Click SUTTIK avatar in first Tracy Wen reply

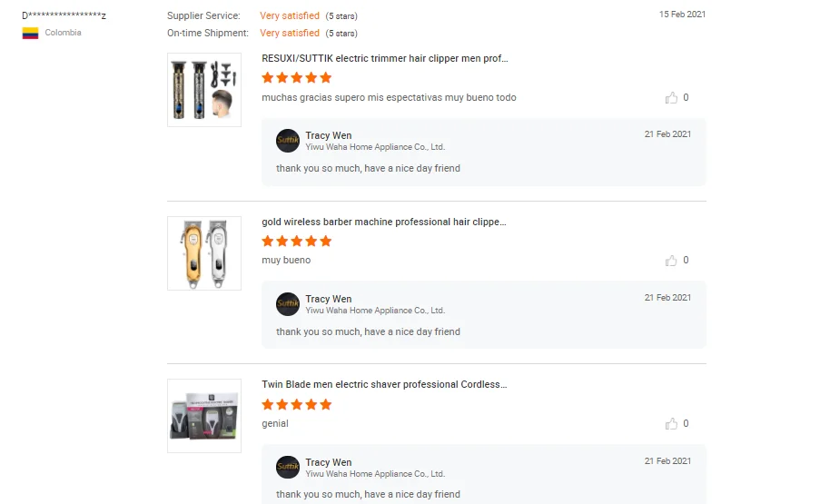pyautogui.click(x=288, y=141)
